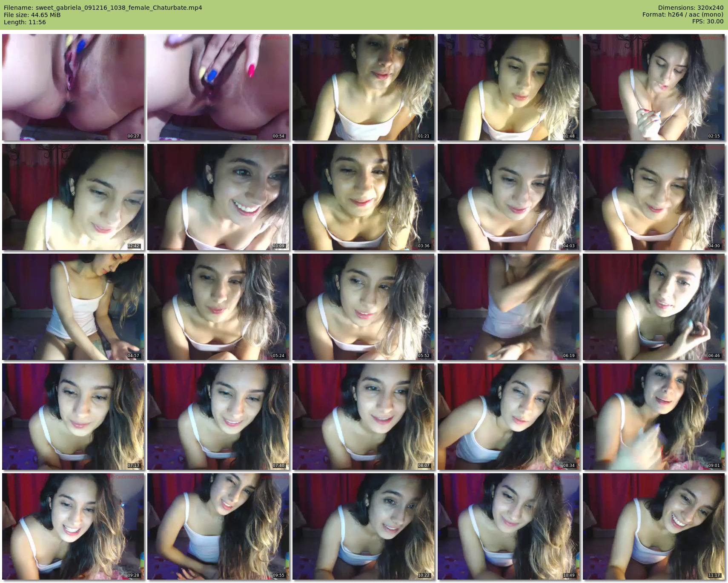Click the frame labeled 02:42
Viewport: 728px width, 583px height.
(73, 197)
